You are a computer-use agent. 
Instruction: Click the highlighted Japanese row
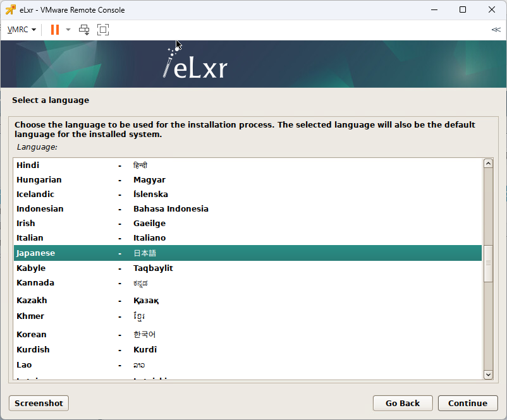click(248, 253)
